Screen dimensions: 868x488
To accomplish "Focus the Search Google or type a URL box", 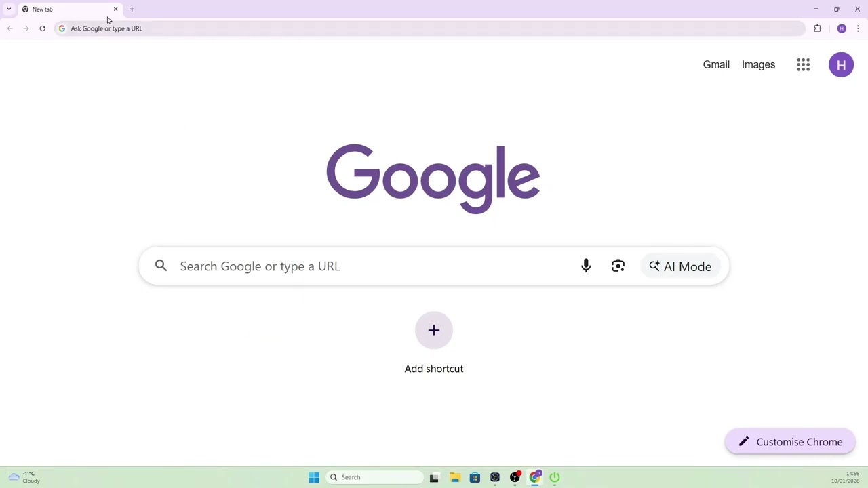I will click(x=434, y=266).
